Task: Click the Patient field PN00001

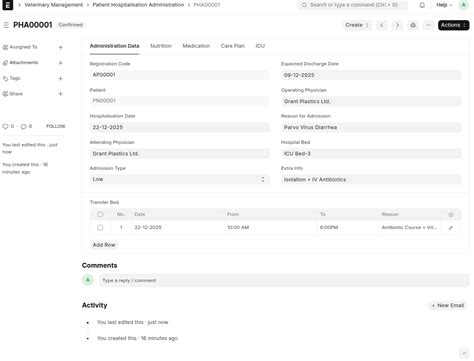Action: pyautogui.click(x=180, y=101)
